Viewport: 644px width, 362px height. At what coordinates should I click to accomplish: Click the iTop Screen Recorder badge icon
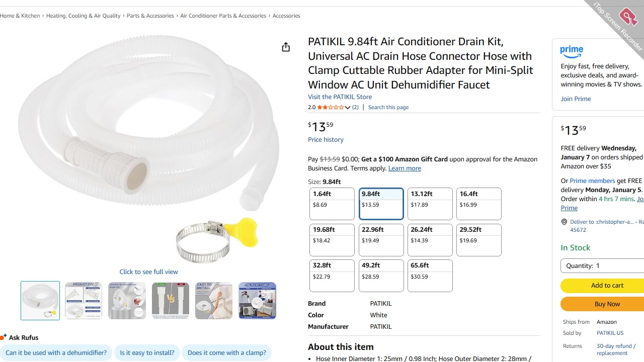[x=628, y=17]
